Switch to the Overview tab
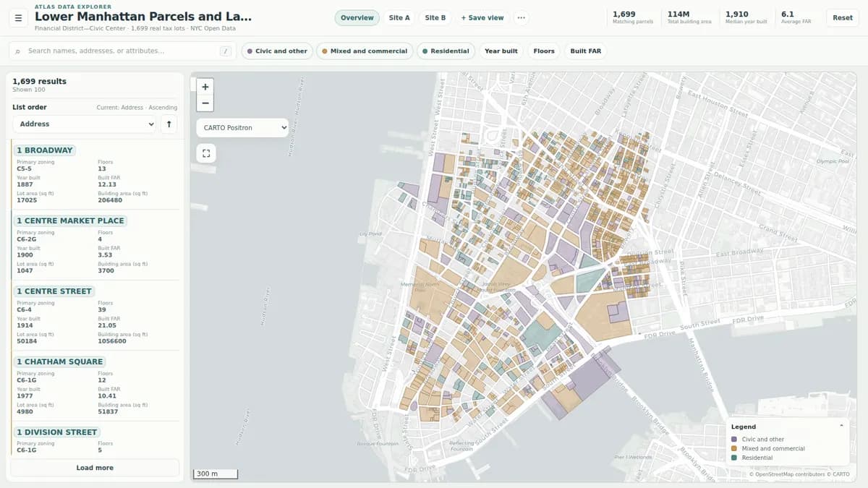 click(357, 18)
